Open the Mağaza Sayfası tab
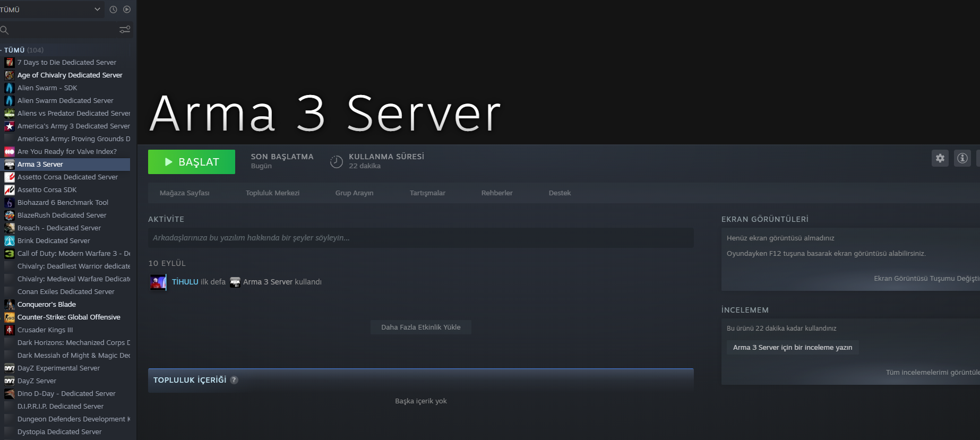 coord(185,193)
